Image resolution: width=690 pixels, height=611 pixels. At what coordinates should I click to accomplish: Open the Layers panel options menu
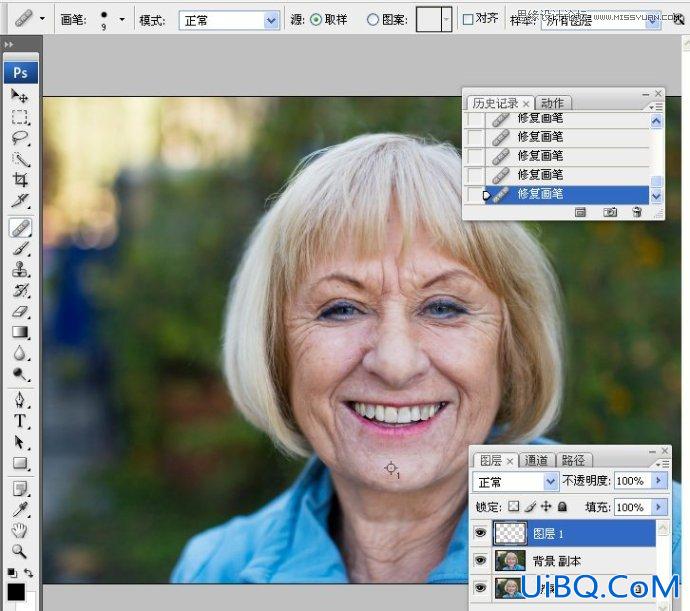pos(663,464)
